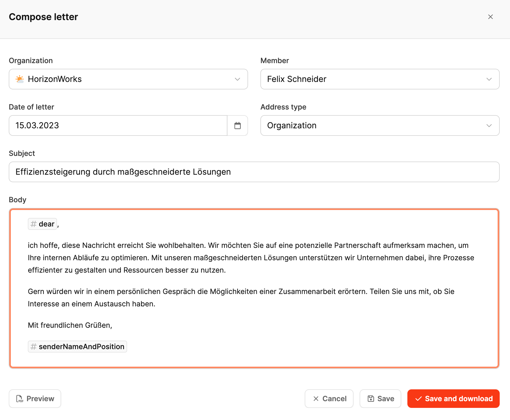Click the Member label

pyautogui.click(x=275, y=61)
